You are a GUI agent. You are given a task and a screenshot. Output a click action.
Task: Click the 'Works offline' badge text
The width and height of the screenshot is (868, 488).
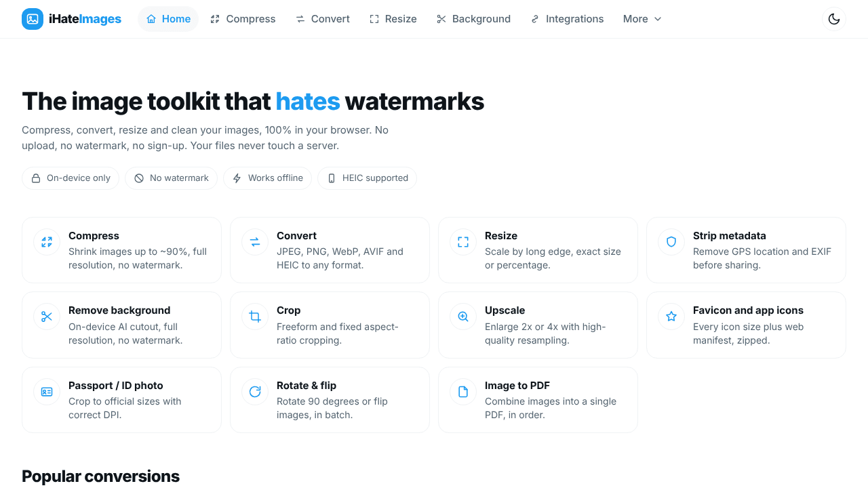point(275,178)
